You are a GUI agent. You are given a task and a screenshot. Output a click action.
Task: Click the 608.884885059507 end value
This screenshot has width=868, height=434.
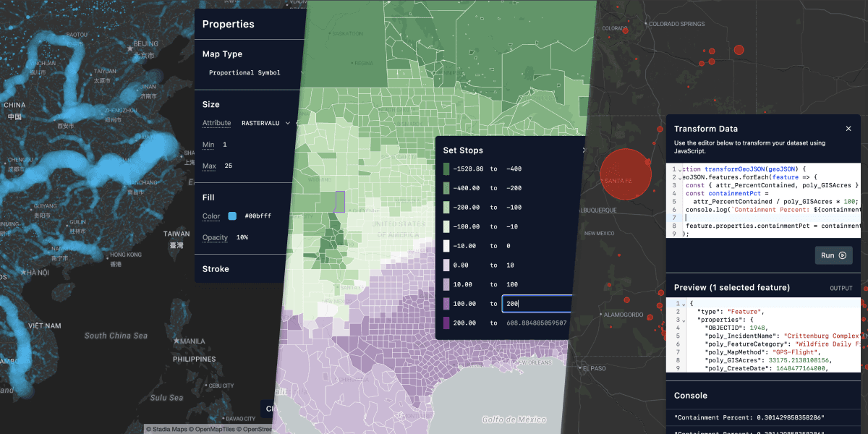click(537, 323)
